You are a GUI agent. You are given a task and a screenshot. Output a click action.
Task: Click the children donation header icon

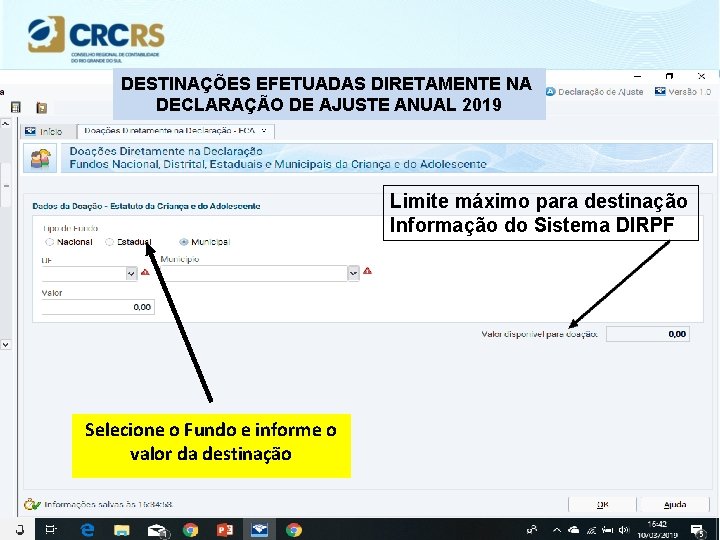(x=40, y=158)
